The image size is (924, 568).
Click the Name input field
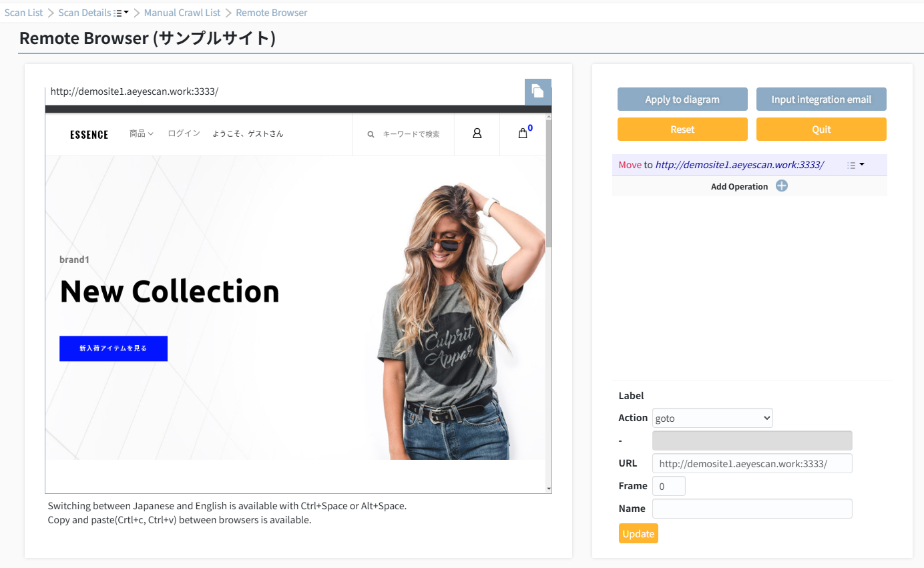tap(752, 509)
